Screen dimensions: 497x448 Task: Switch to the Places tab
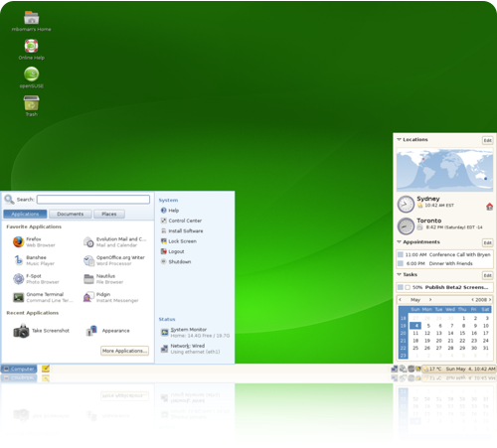(x=109, y=215)
